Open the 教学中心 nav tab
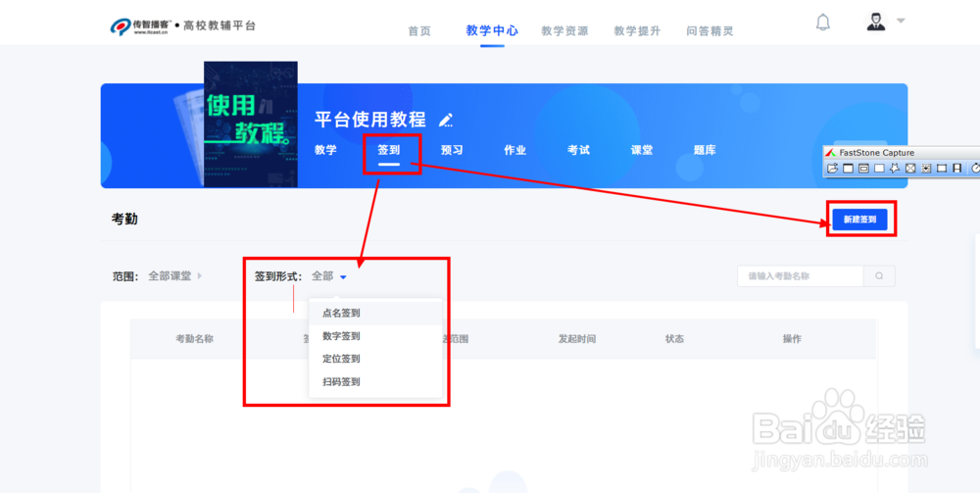Screen dimensions: 980x493 (x=492, y=30)
